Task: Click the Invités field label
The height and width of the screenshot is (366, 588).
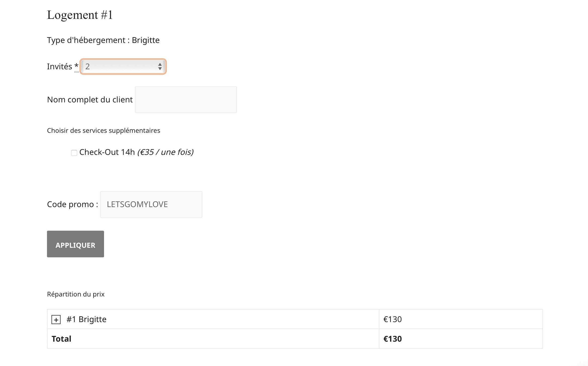Action: pos(60,67)
